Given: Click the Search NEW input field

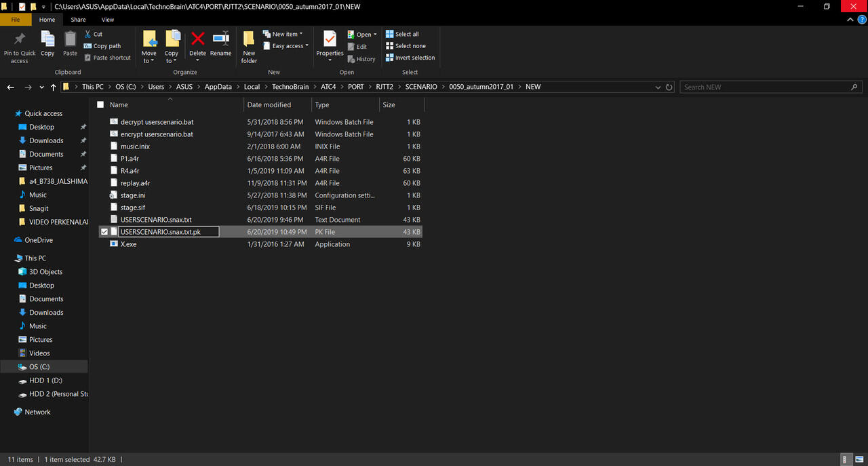Looking at the screenshot, I should click(765, 88).
